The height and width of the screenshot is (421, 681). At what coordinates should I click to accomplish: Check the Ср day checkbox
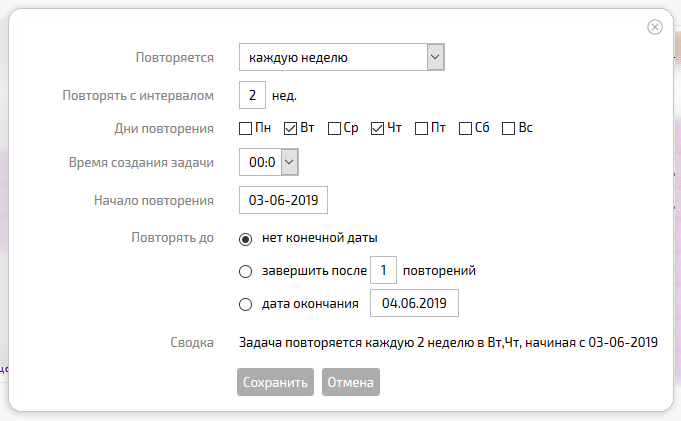tap(334, 129)
